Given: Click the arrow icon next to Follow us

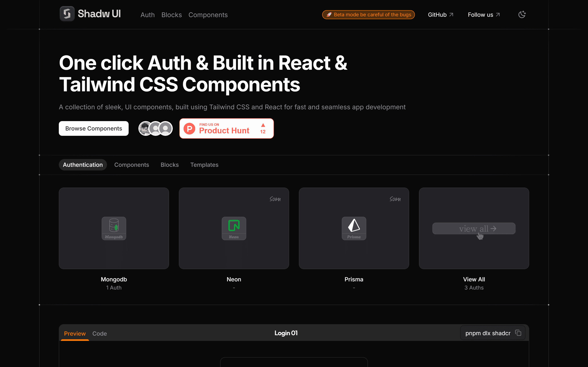Looking at the screenshot, I should (x=498, y=14).
